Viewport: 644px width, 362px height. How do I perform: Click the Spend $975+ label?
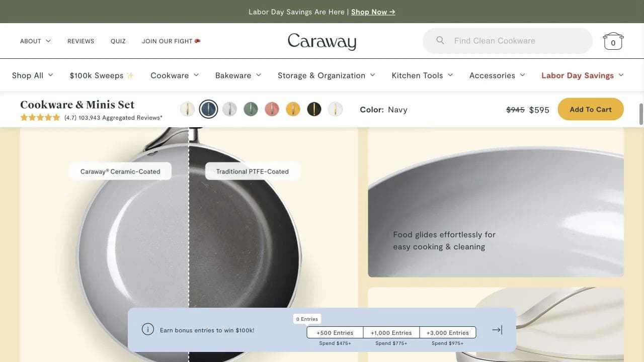click(x=448, y=343)
